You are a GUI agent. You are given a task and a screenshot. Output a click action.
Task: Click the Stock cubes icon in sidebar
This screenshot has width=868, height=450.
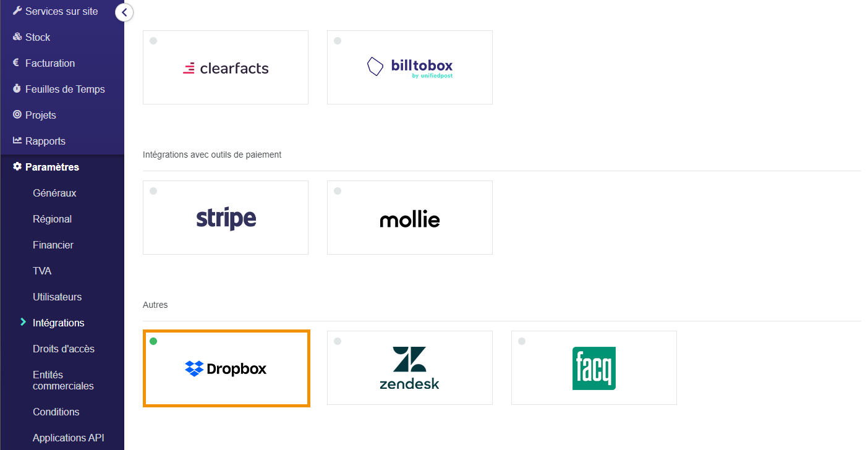pyautogui.click(x=17, y=37)
